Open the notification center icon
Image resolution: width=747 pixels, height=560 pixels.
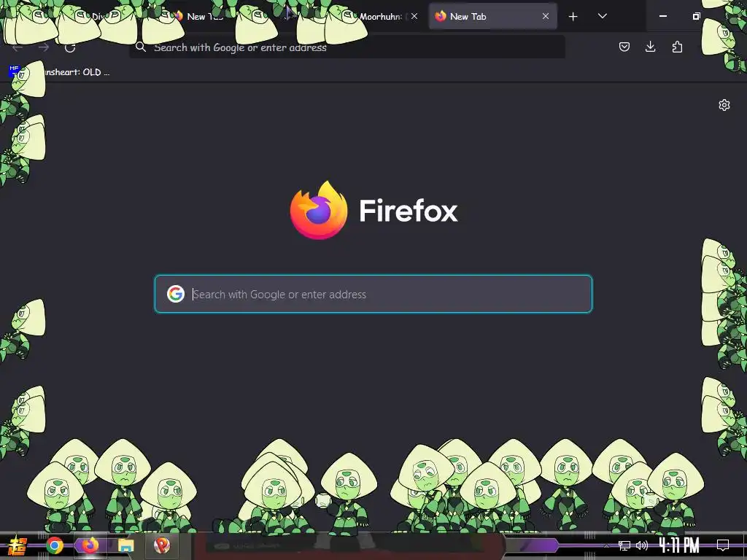point(723,545)
